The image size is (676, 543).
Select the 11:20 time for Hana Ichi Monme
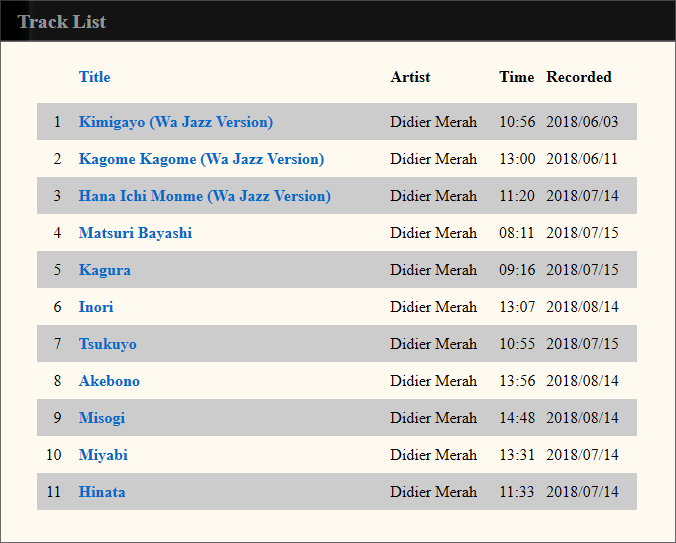click(x=517, y=196)
